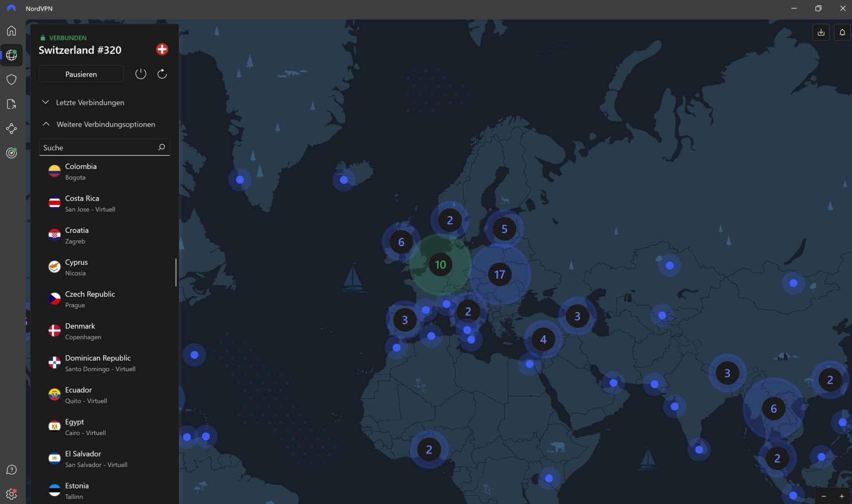The width and height of the screenshot is (852, 504).
Task: Click the 2 cluster in West Africa
Action: point(429,449)
